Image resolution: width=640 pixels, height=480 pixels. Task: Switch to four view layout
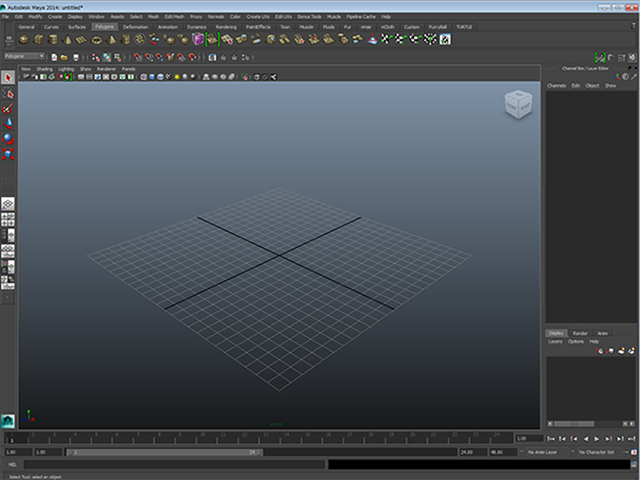pos(8,220)
